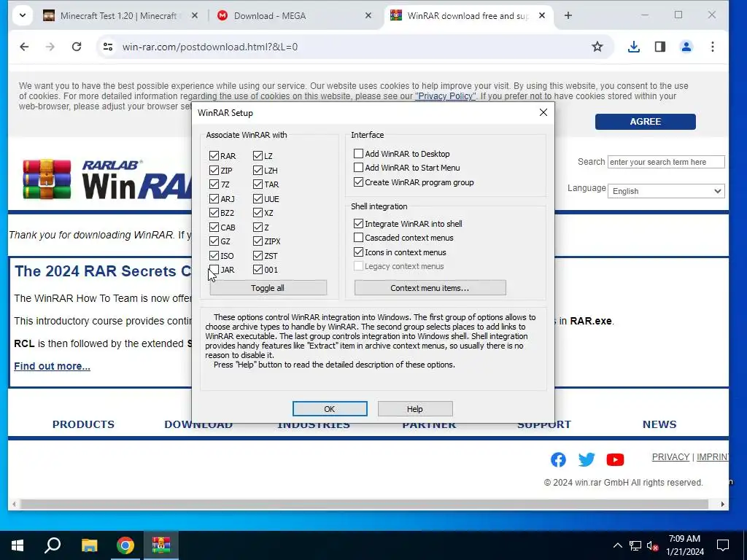Click the Toggle all button

click(268, 287)
